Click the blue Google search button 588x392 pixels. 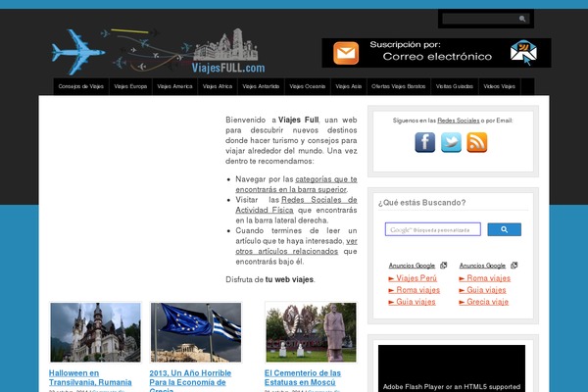504,229
